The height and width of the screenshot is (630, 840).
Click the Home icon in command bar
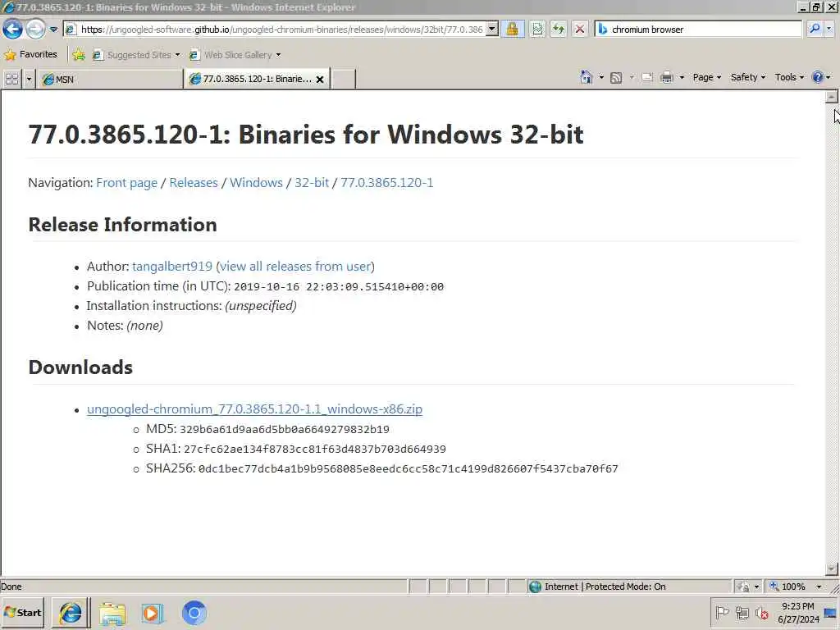click(x=586, y=77)
